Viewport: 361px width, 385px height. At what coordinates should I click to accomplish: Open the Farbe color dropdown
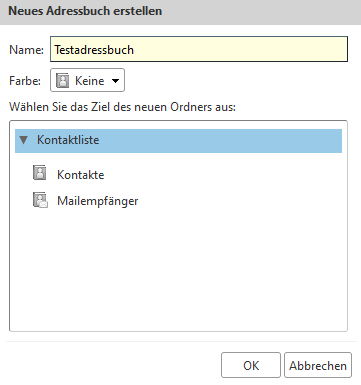87,80
